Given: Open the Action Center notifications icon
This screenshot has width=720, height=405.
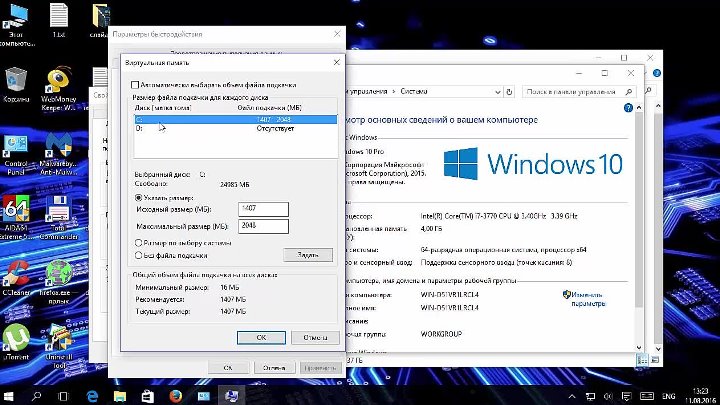Looking at the screenshot, I should [626, 396].
